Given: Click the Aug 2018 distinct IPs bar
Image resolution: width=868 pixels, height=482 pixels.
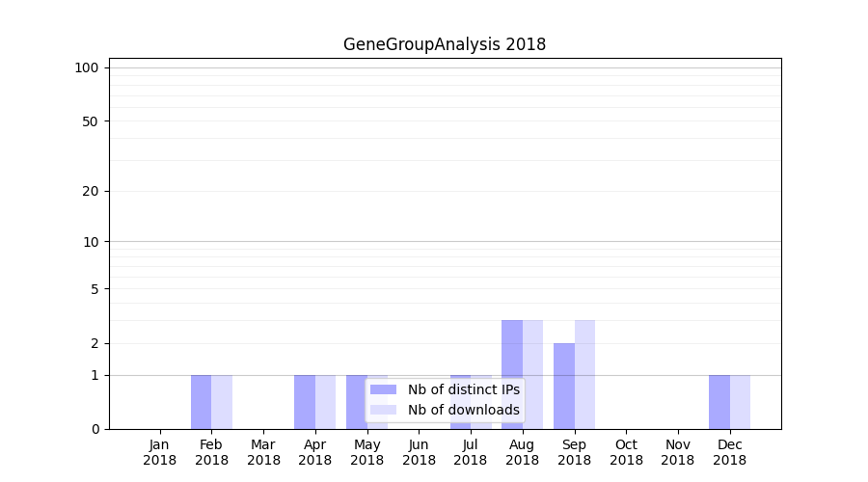Looking at the screenshot, I should [x=512, y=374].
